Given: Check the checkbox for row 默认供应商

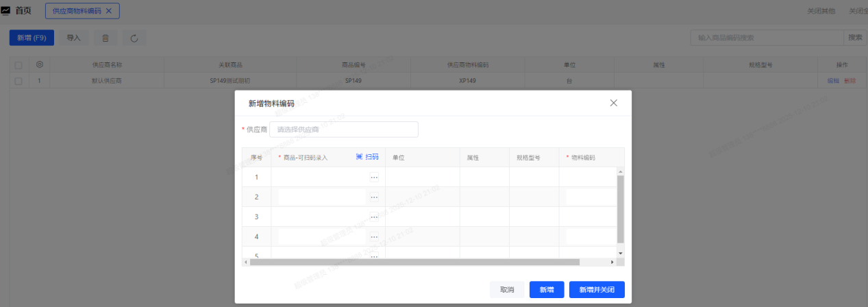Looking at the screenshot, I should 18,81.
